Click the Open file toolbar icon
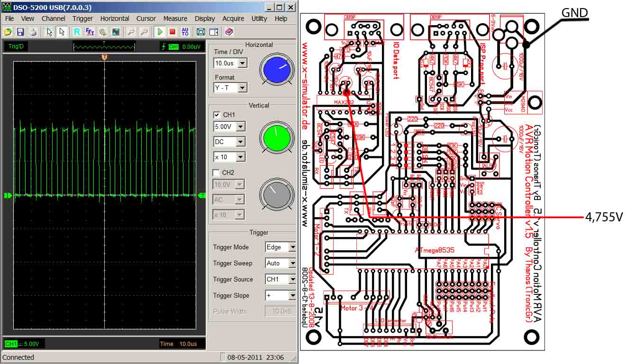The height and width of the screenshot is (364, 635). click(x=8, y=32)
